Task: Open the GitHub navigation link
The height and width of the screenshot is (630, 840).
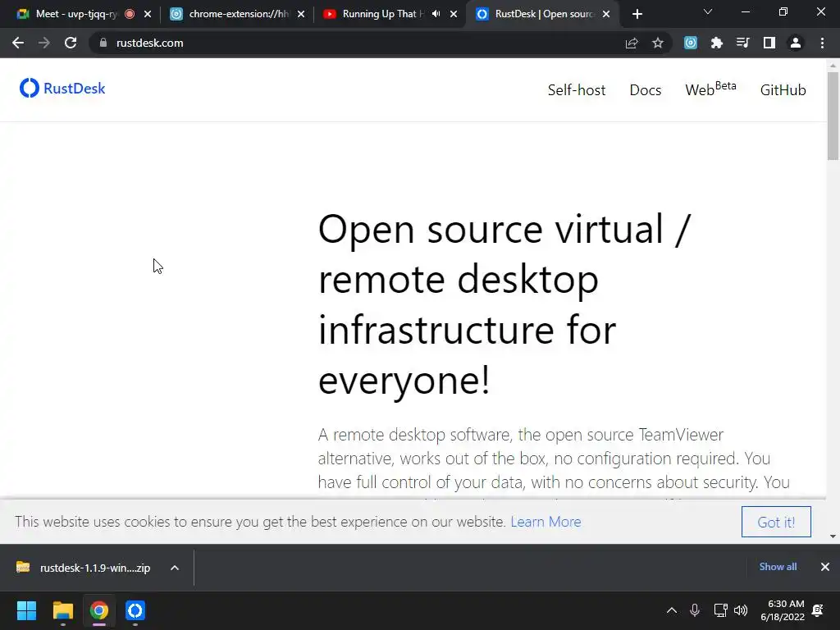Action: coord(783,90)
